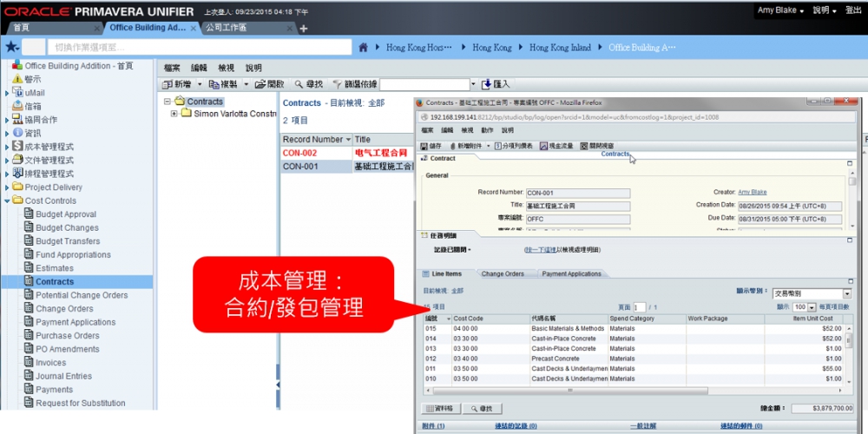
Task: Collapse the Contracts root folder
Action: (168, 102)
